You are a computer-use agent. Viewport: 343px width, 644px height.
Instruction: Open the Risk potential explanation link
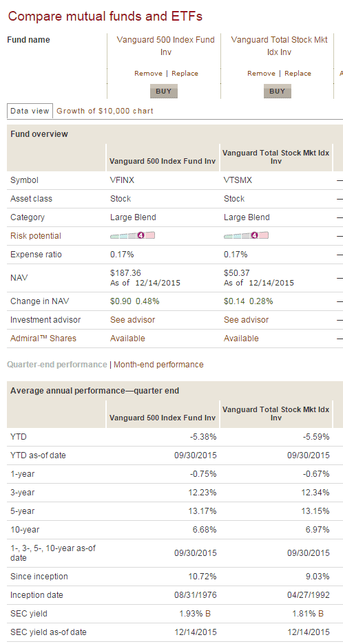click(36, 236)
